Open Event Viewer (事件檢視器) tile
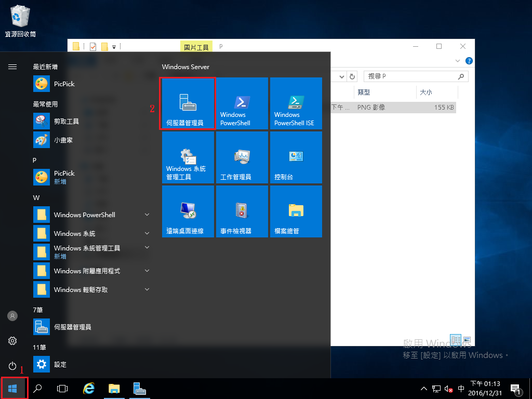The height and width of the screenshot is (399, 532). click(242, 211)
